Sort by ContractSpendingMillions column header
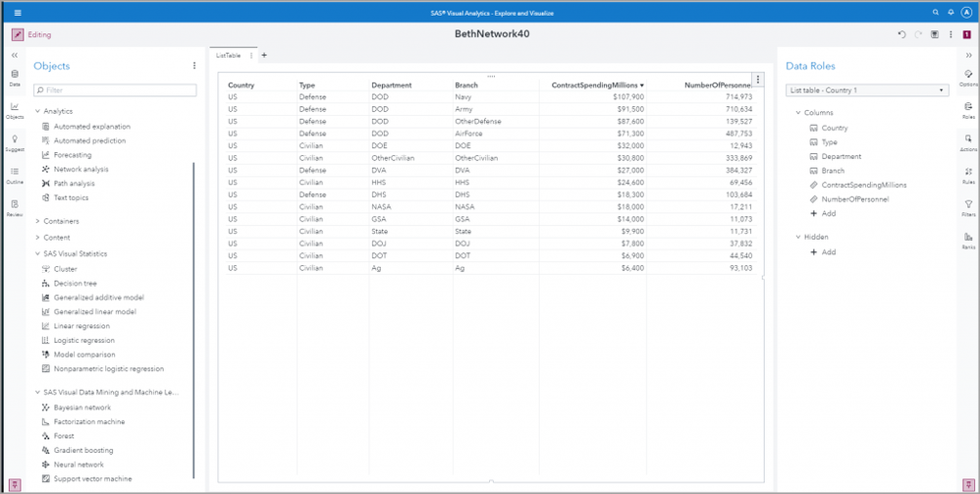 [x=594, y=85]
